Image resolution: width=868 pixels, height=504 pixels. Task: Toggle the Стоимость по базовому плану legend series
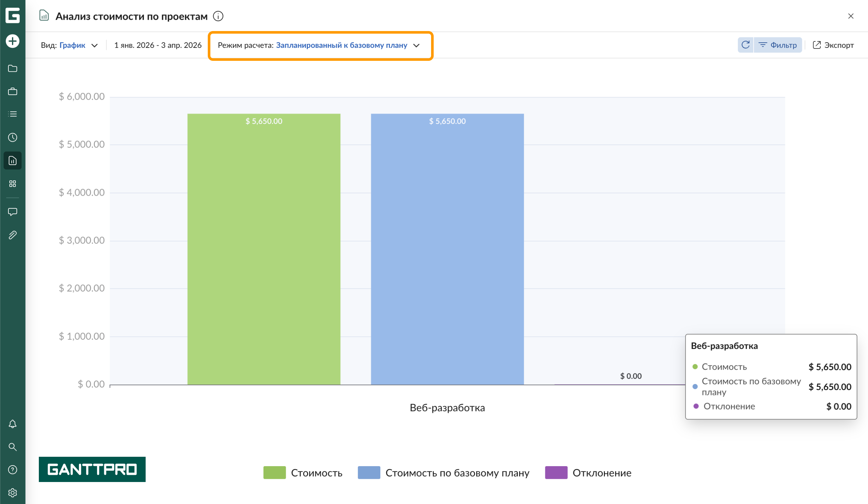pos(443,473)
